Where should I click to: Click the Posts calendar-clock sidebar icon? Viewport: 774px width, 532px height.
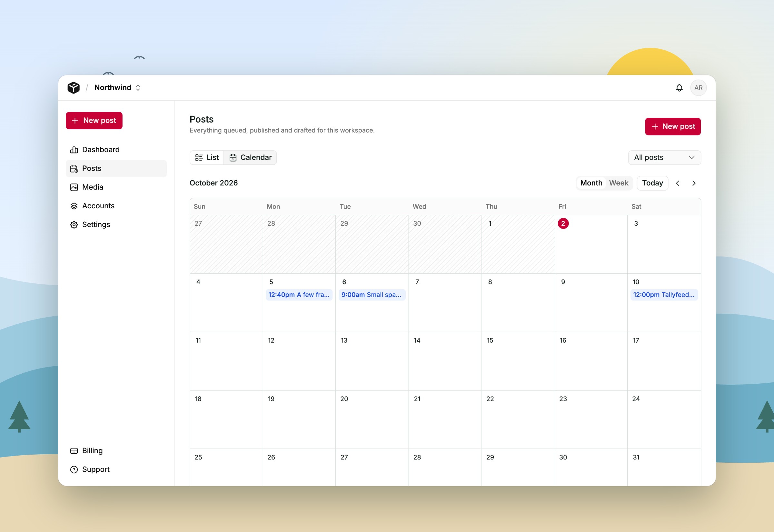pyautogui.click(x=74, y=168)
